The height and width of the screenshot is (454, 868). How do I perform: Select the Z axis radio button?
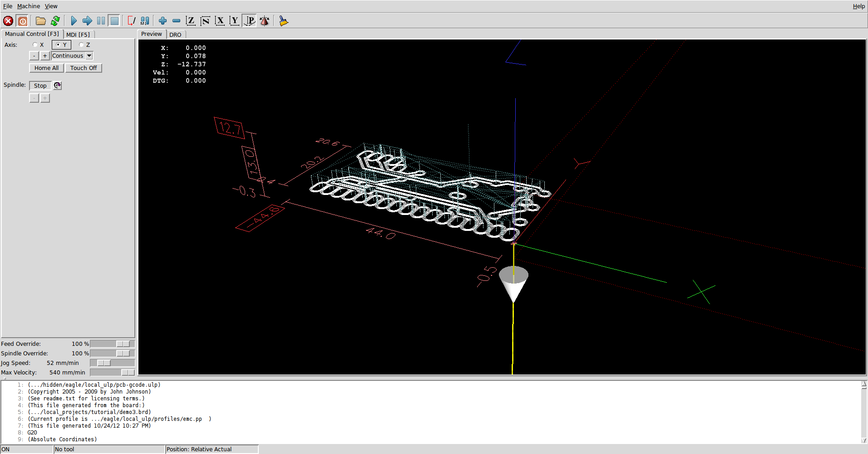pyautogui.click(x=82, y=45)
